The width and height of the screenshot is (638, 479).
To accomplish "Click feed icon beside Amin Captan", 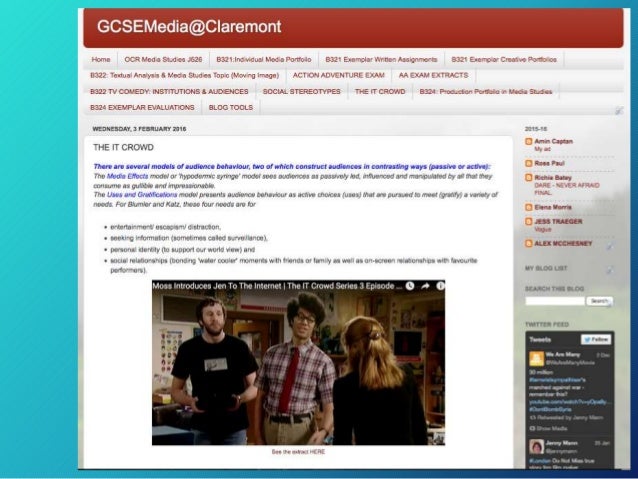I will point(529,142).
